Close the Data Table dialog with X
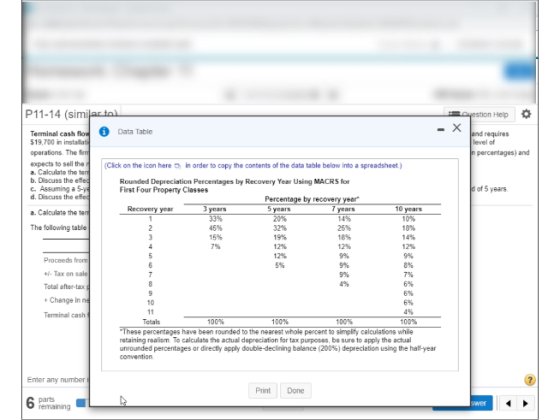The height and width of the screenshot is (420, 560). 457,128
